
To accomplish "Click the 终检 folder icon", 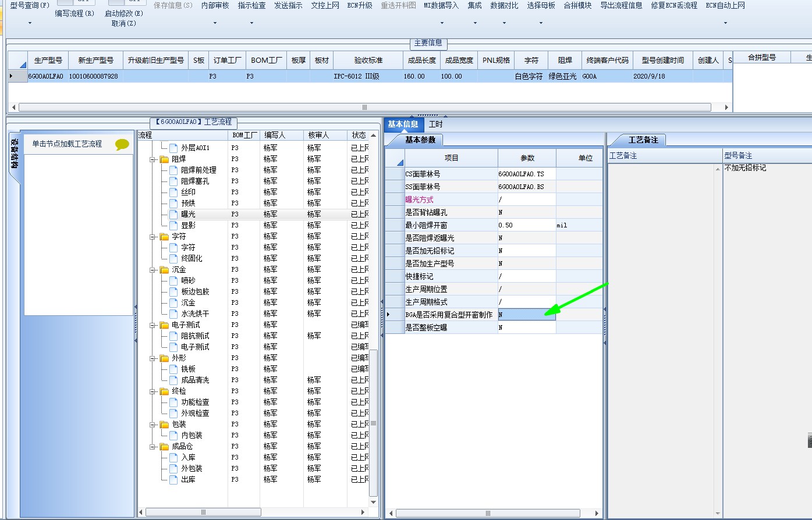I will coord(164,391).
